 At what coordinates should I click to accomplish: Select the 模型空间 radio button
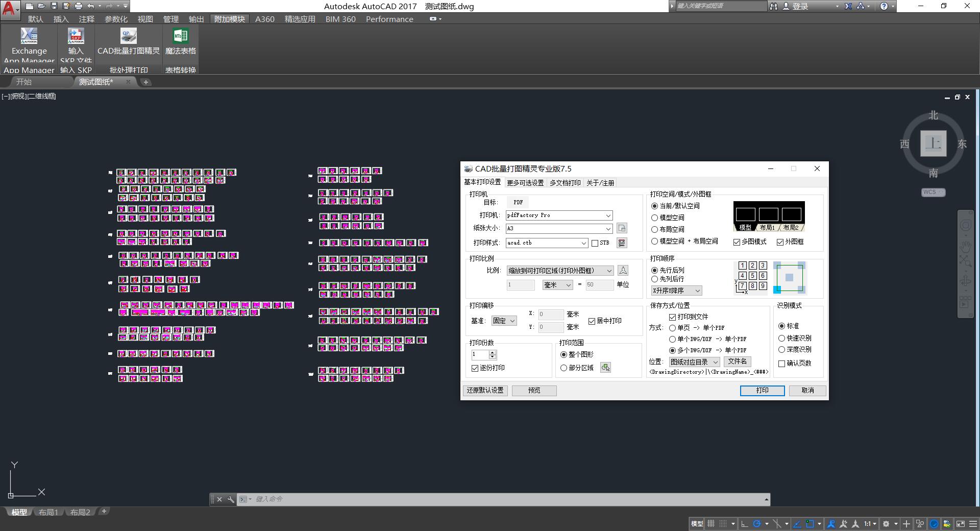(x=654, y=218)
